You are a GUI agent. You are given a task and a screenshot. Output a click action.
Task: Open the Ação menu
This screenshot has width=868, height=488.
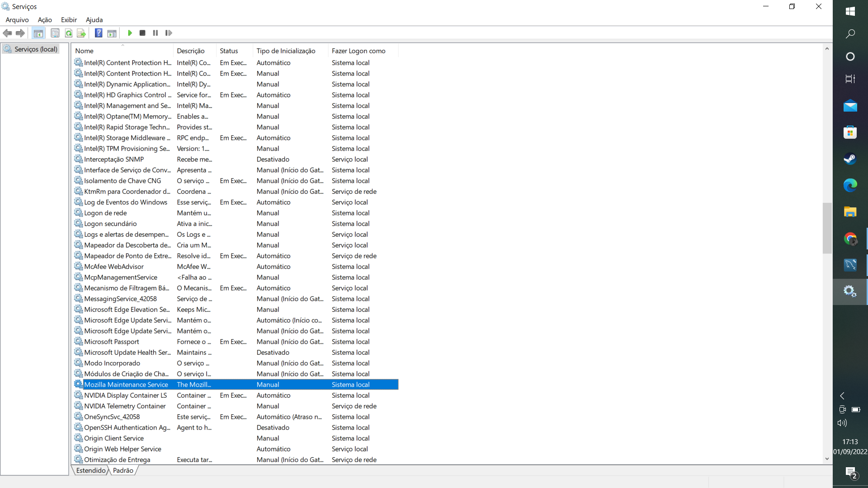click(x=45, y=20)
